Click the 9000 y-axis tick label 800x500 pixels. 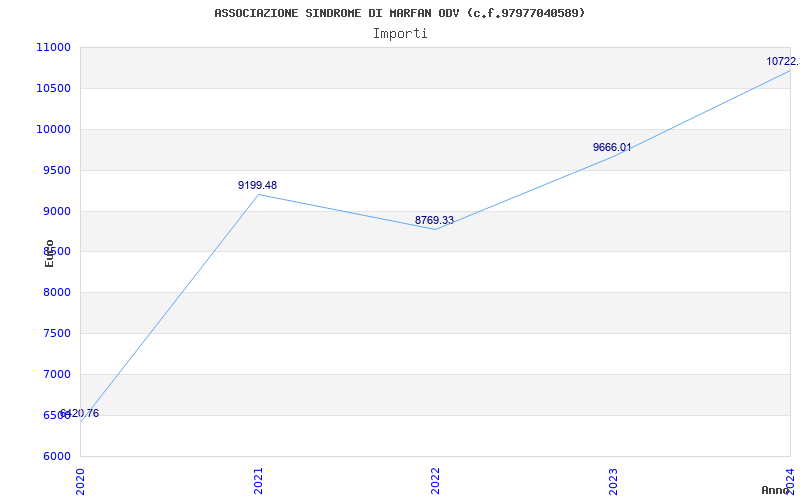click(56, 211)
